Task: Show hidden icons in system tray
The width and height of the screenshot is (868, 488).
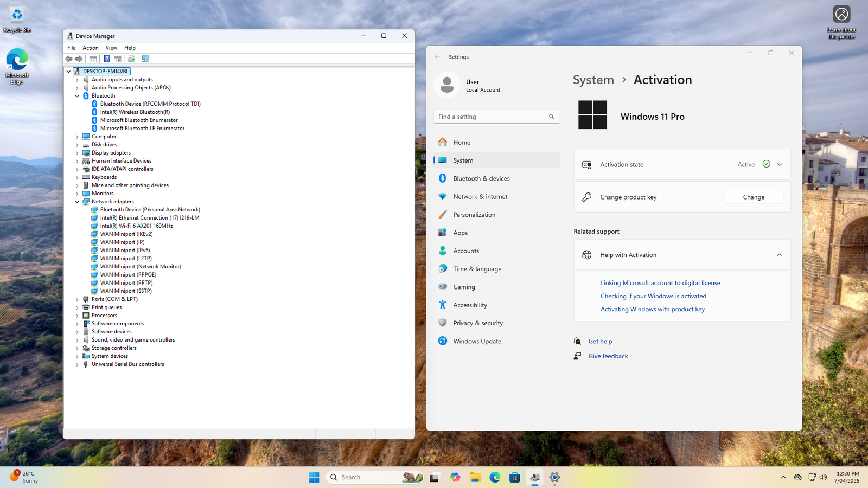Action: pyautogui.click(x=783, y=477)
